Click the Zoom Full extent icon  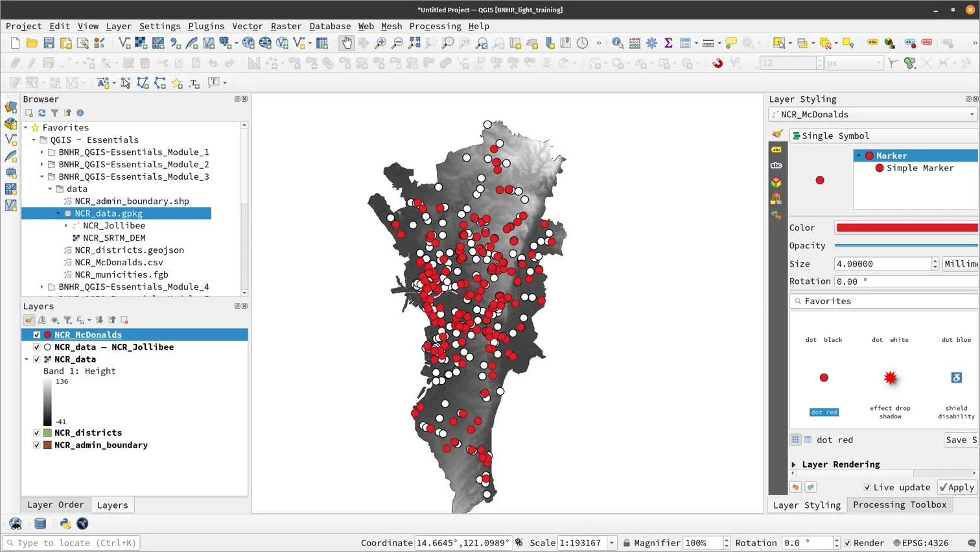click(x=414, y=43)
